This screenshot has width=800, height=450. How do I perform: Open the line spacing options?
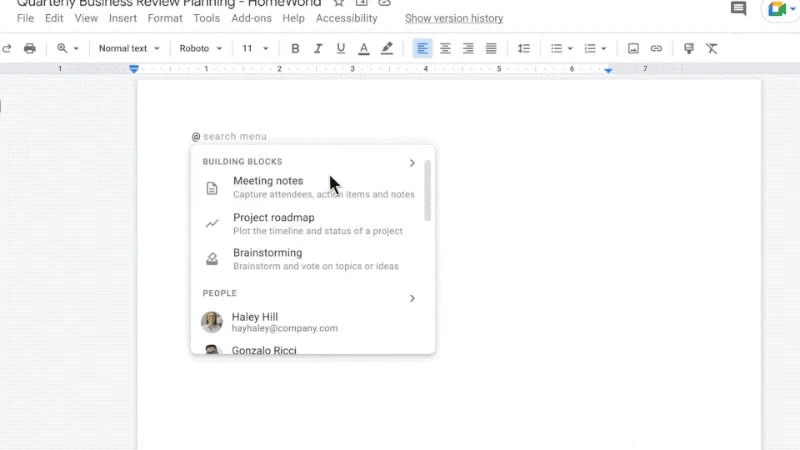[524, 48]
